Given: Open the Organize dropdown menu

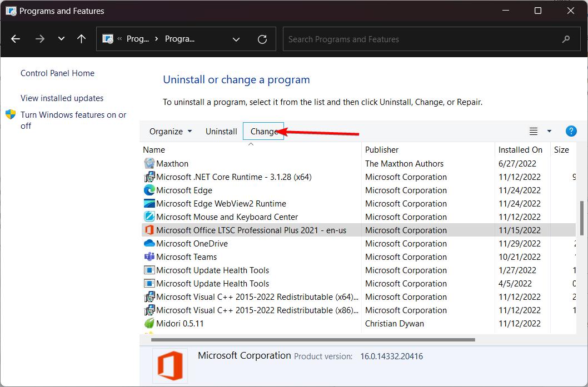Looking at the screenshot, I should [x=171, y=132].
